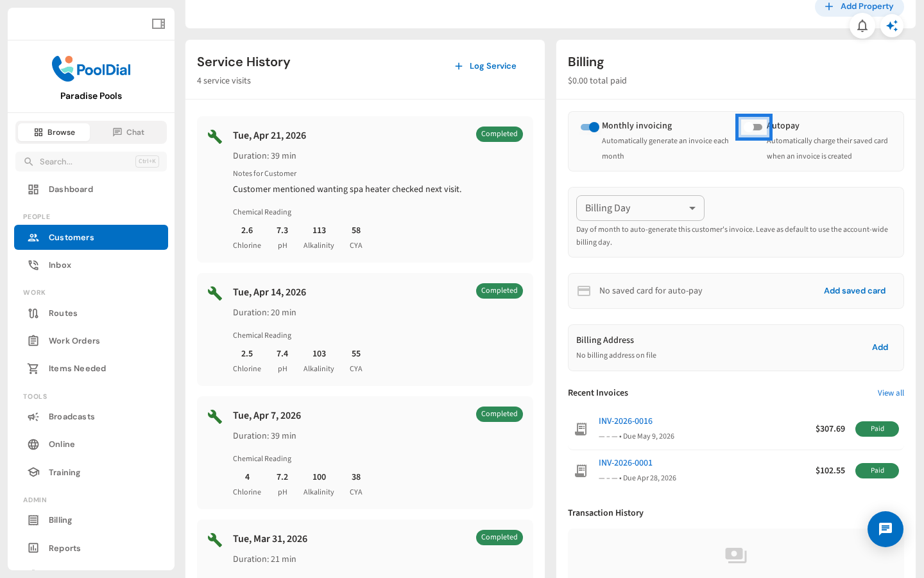The image size is (924, 578).
Task: Click the Items Needed cart icon
Action: 33,369
